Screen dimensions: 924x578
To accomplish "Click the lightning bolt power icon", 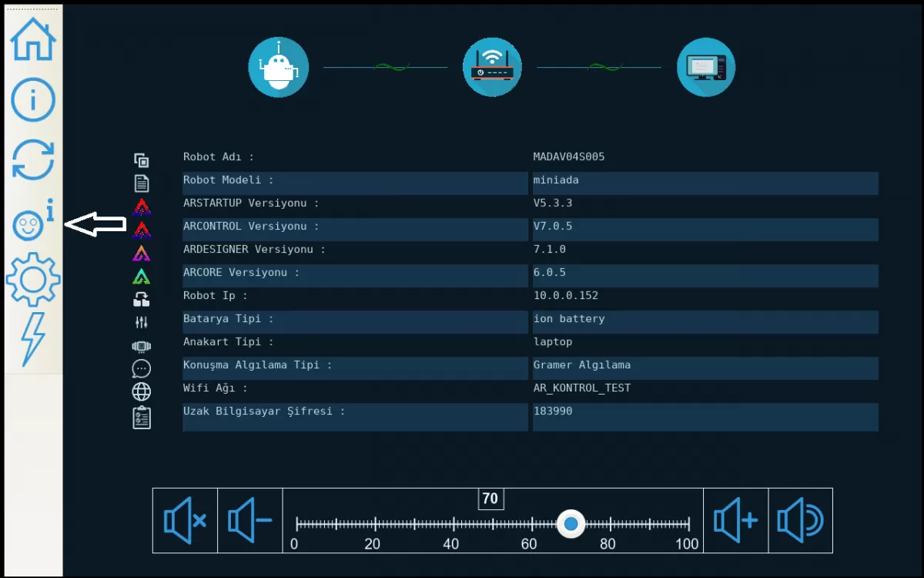I will tap(33, 338).
